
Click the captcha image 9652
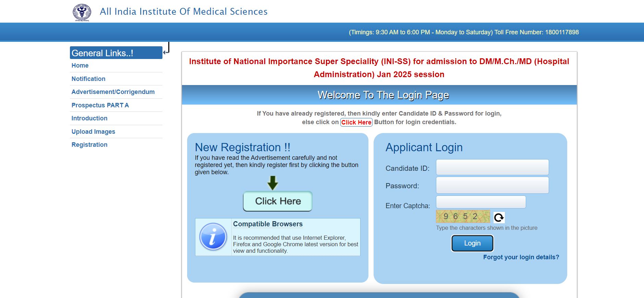463,216
